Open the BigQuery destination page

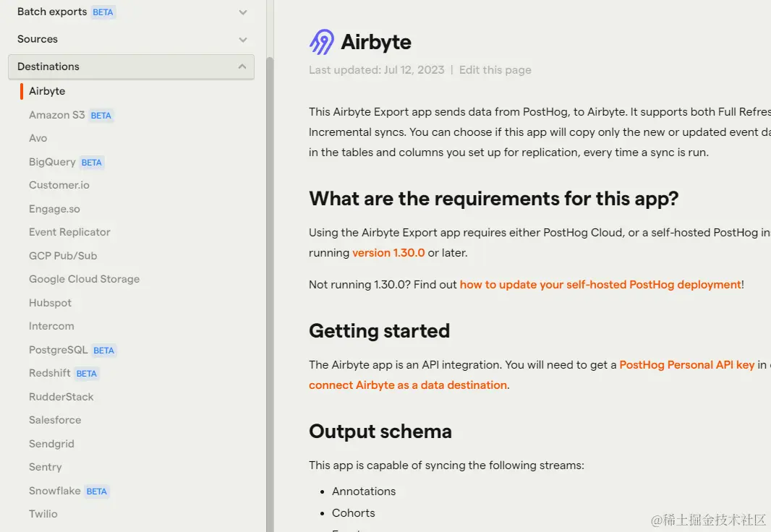pos(52,162)
